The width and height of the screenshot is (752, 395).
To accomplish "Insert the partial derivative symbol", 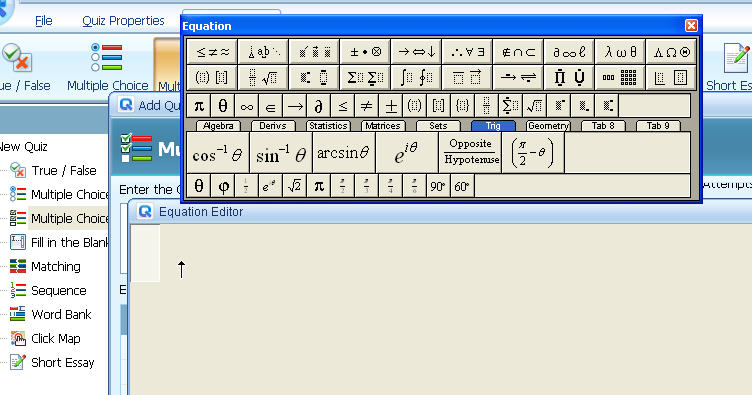I will click(318, 106).
